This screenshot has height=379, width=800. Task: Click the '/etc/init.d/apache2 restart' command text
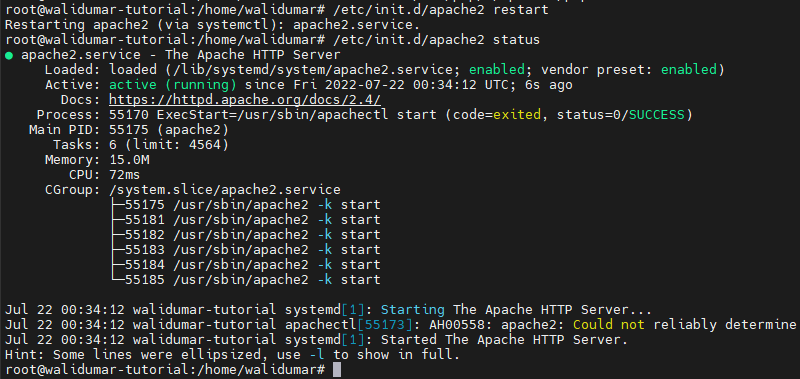(441, 10)
